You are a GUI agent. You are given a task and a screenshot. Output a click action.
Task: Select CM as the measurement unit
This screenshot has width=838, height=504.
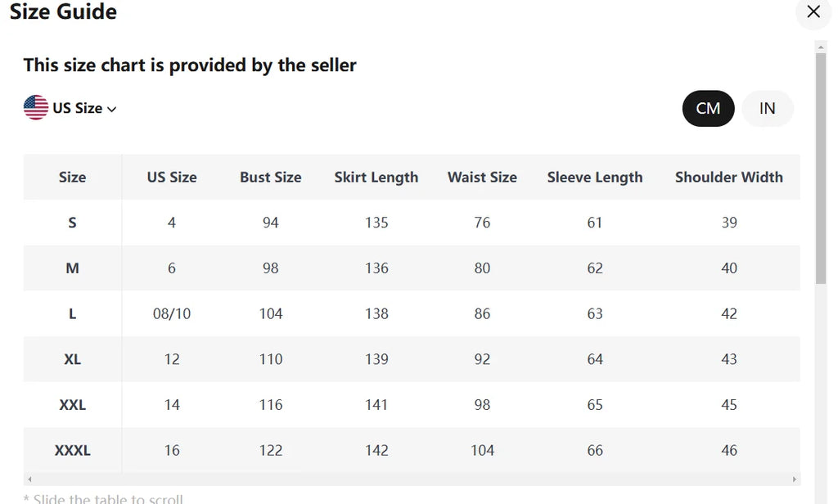(708, 107)
